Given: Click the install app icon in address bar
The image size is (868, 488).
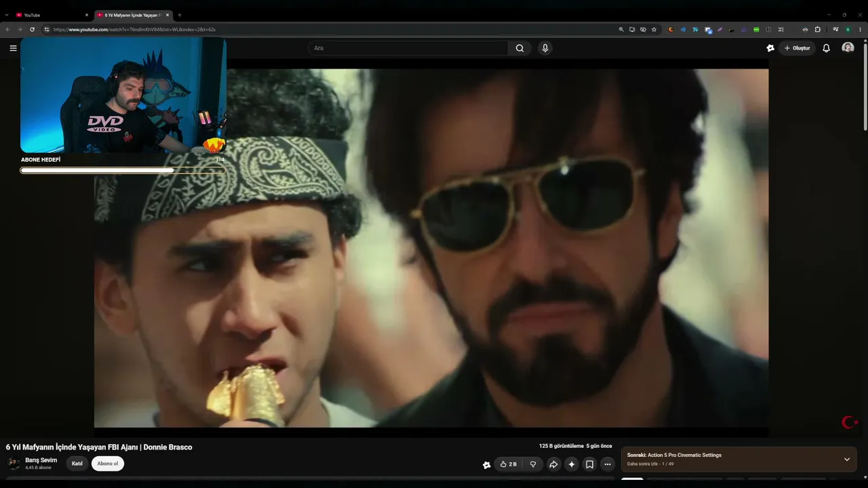Looking at the screenshot, I should [632, 29].
